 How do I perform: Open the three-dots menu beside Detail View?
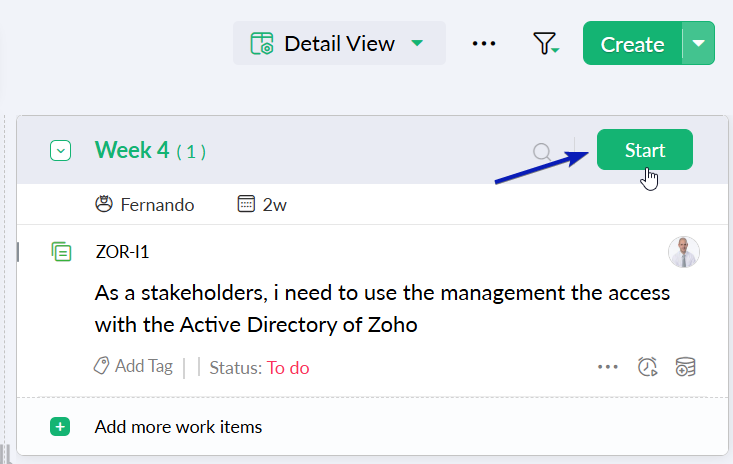484,44
